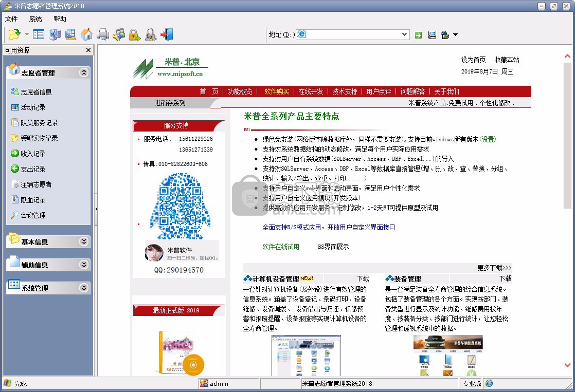Open 队员服务记录 in the sidebar
This screenshot has width=575, height=392.
click(34, 123)
